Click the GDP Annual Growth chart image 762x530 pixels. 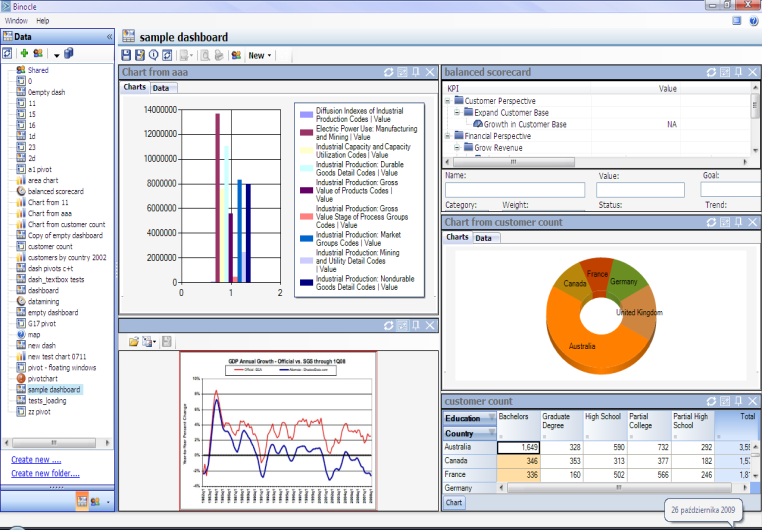click(278, 431)
